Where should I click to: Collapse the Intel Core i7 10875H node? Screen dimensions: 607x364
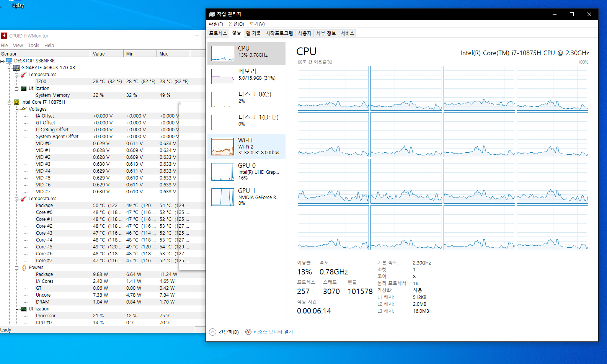[10, 102]
